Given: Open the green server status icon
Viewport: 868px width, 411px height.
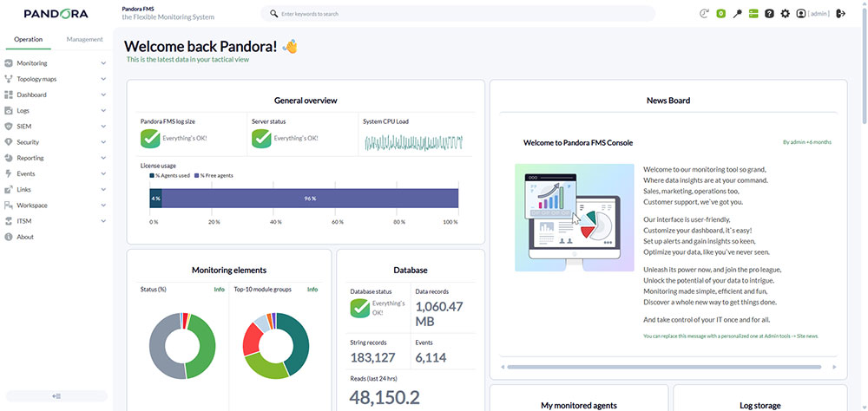Looking at the screenshot, I should tap(753, 14).
